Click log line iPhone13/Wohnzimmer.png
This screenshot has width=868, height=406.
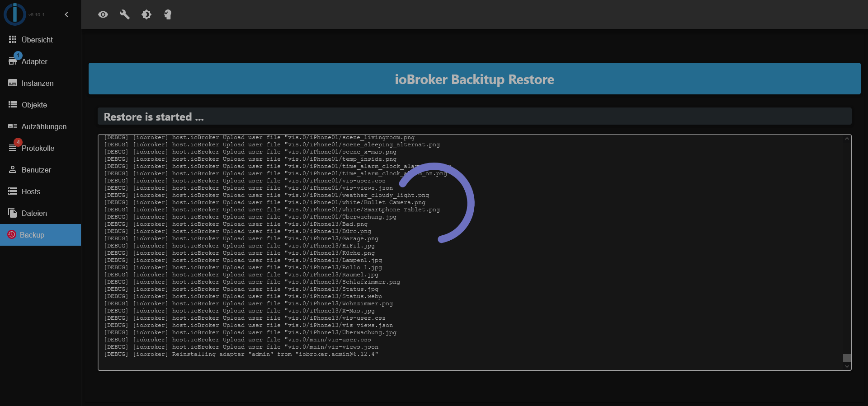(249, 303)
